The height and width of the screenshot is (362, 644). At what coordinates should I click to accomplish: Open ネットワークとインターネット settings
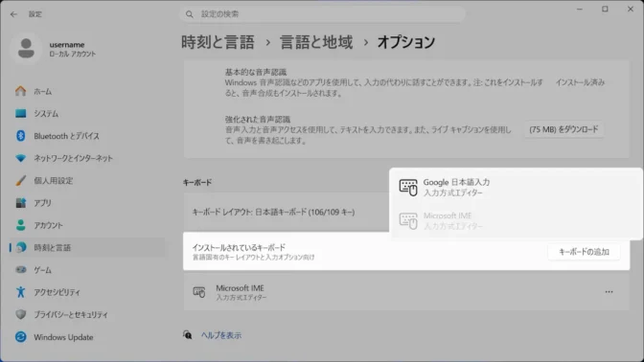coord(87,158)
